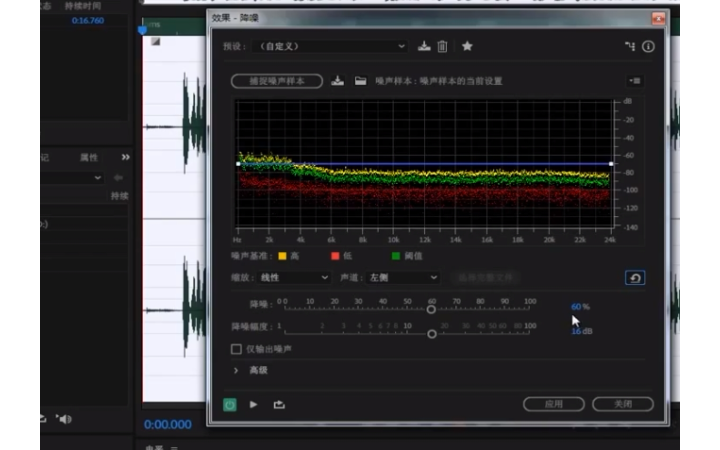This screenshot has width=720, height=450.
Task: Open the 缩放 scale dropdown set to 线性
Action: (293, 277)
